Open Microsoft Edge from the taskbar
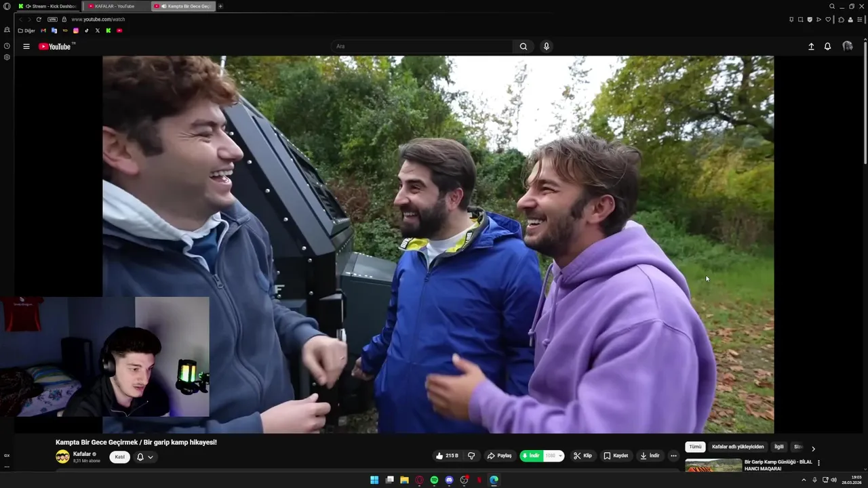 [494, 480]
